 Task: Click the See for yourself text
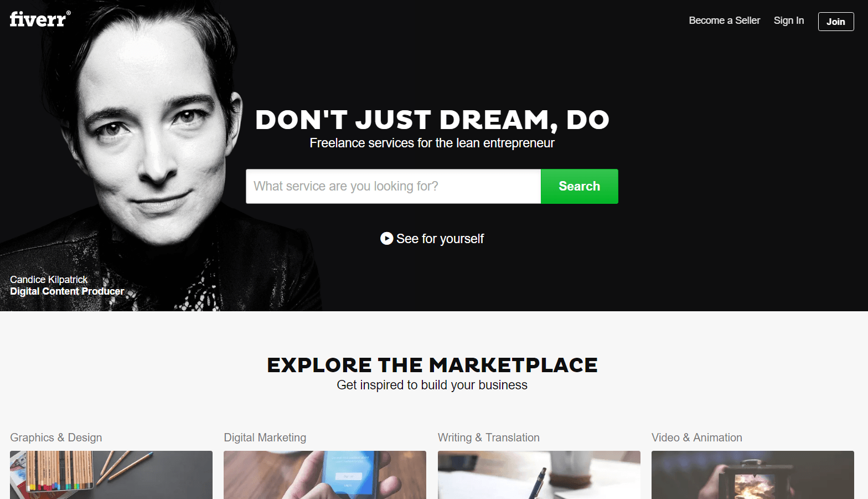[440, 239]
